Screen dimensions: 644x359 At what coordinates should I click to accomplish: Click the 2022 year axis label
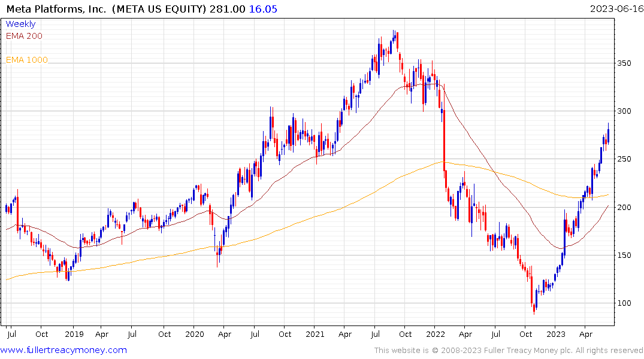pyautogui.click(x=436, y=334)
